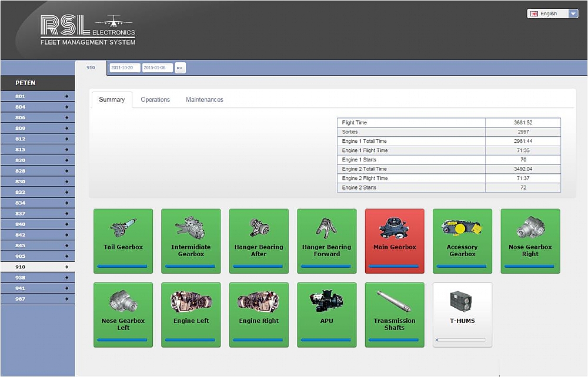Select aircraft 832 in the list
The width and height of the screenshot is (588, 377).
click(x=38, y=193)
